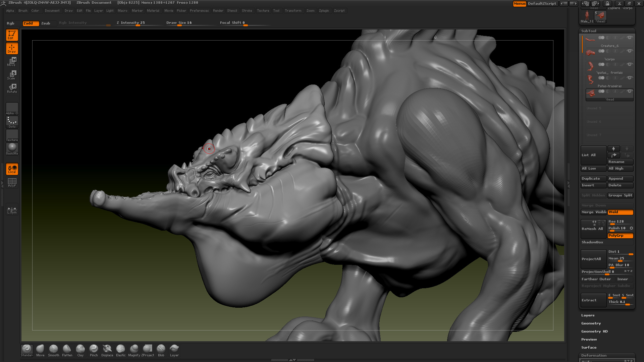Select the Layer brush
The image size is (644, 362).
(174, 350)
